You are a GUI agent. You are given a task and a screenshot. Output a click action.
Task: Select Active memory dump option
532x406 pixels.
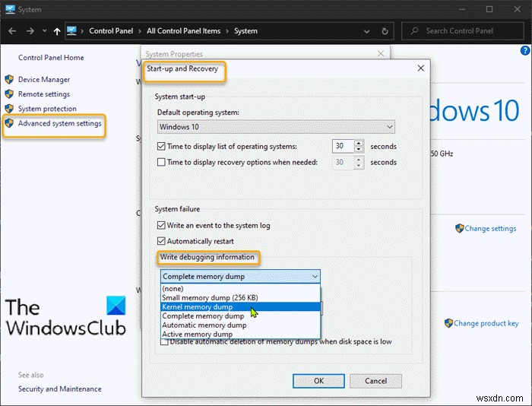[x=240, y=334]
